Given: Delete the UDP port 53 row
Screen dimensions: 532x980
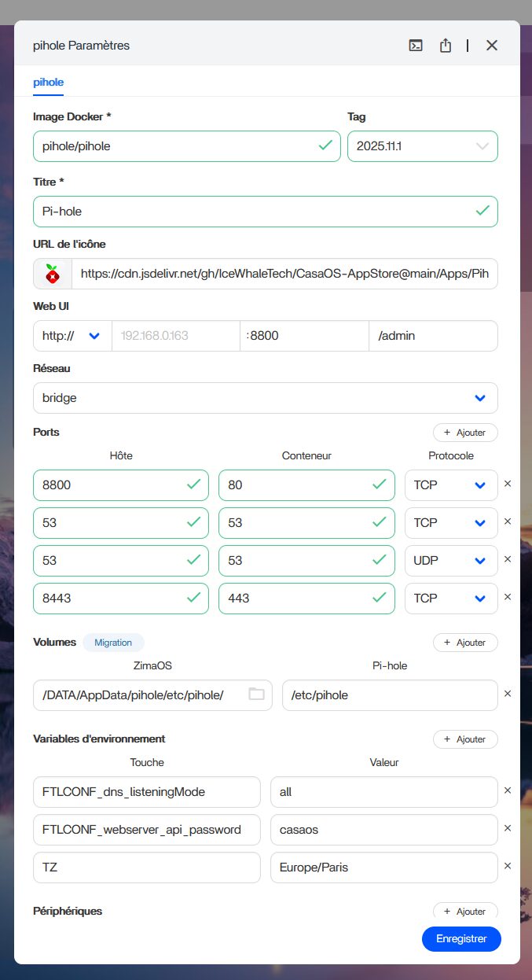Looking at the screenshot, I should (507, 559).
